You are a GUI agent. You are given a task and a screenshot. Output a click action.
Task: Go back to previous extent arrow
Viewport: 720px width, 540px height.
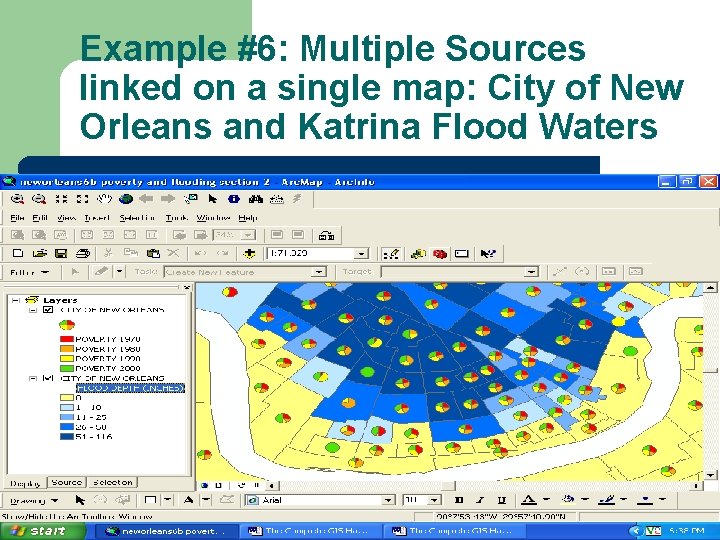(x=146, y=199)
